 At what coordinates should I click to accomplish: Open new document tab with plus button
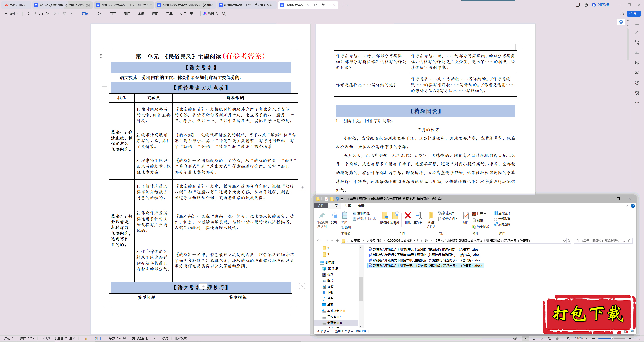point(343,5)
